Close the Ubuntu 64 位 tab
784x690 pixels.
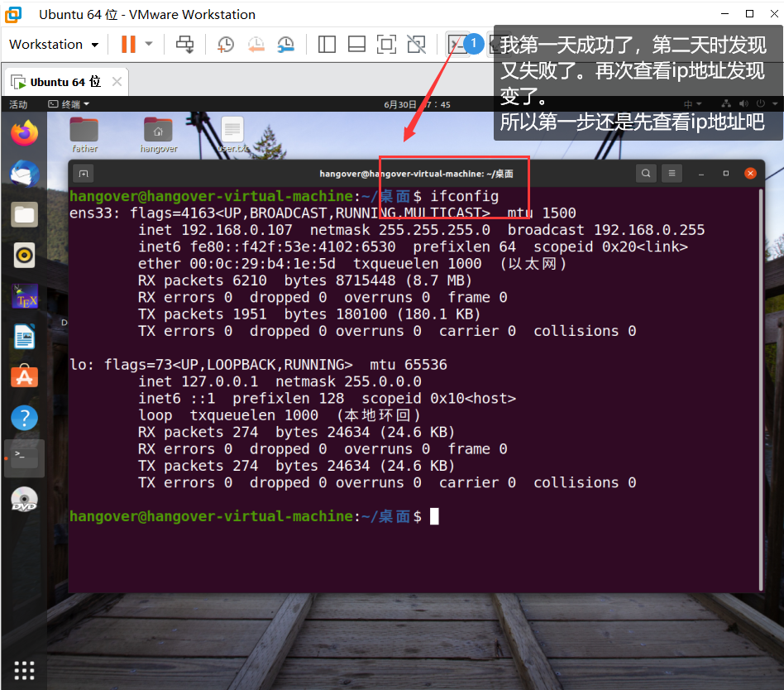117,82
